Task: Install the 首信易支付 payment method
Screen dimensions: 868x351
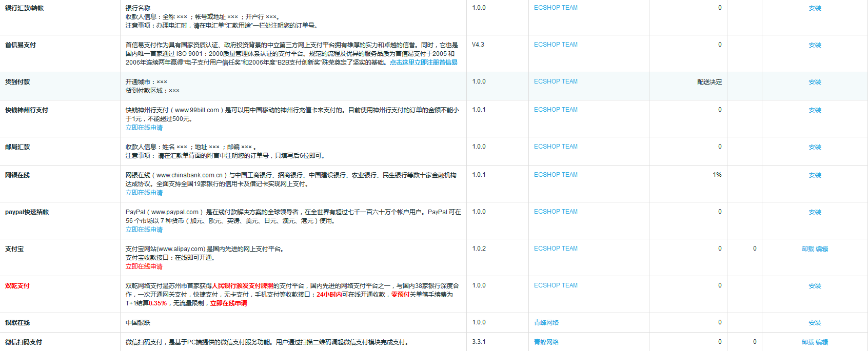Action: pos(815,45)
